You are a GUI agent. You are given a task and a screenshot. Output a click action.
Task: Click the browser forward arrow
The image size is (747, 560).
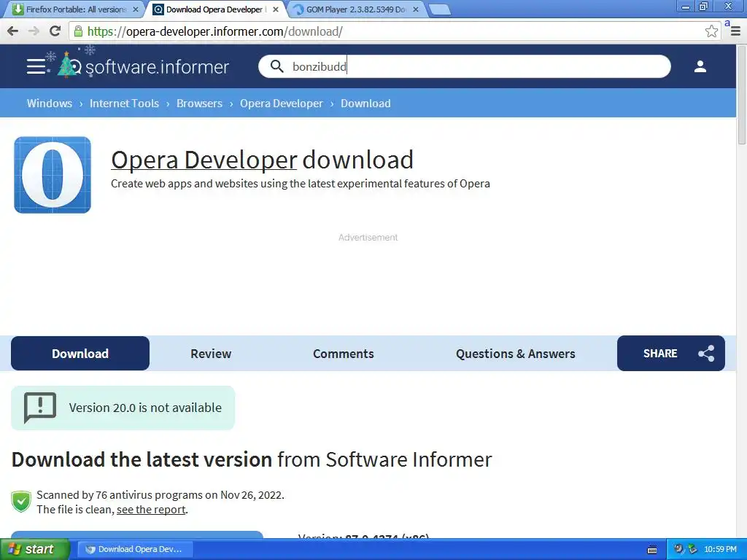point(34,31)
